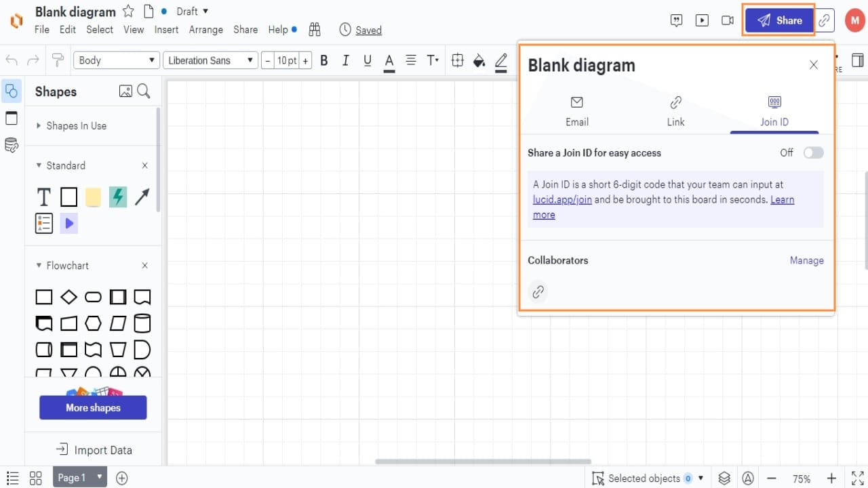The width and height of the screenshot is (868, 488).
Task: Click the document page icon beside the title
Action: (x=149, y=12)
